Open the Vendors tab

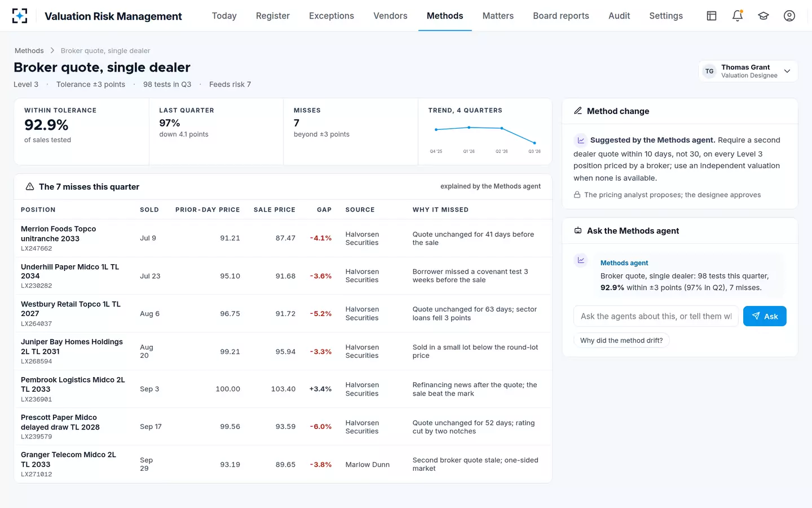[x=390, y=16]
